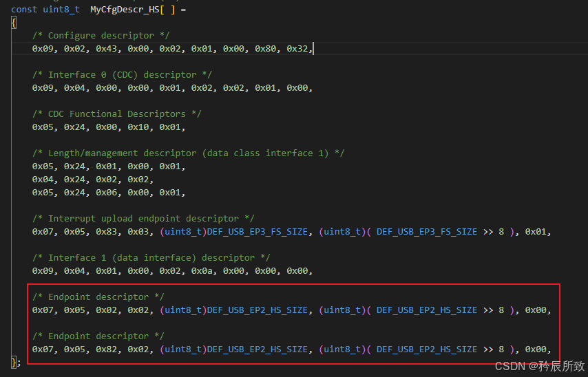The image size is (588, 377).
Task: Click the 0x83 endpoint address byte
Action: click(x=107, y=232)
